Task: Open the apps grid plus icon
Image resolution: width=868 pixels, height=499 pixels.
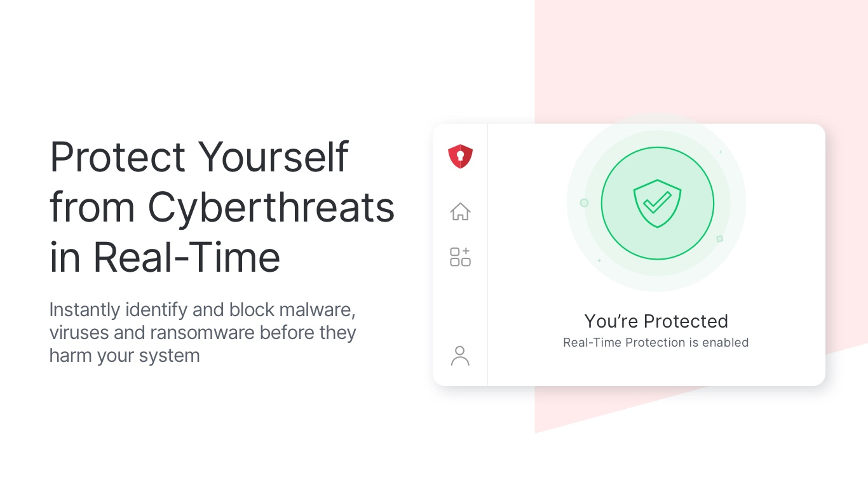Action: point(460,257)
